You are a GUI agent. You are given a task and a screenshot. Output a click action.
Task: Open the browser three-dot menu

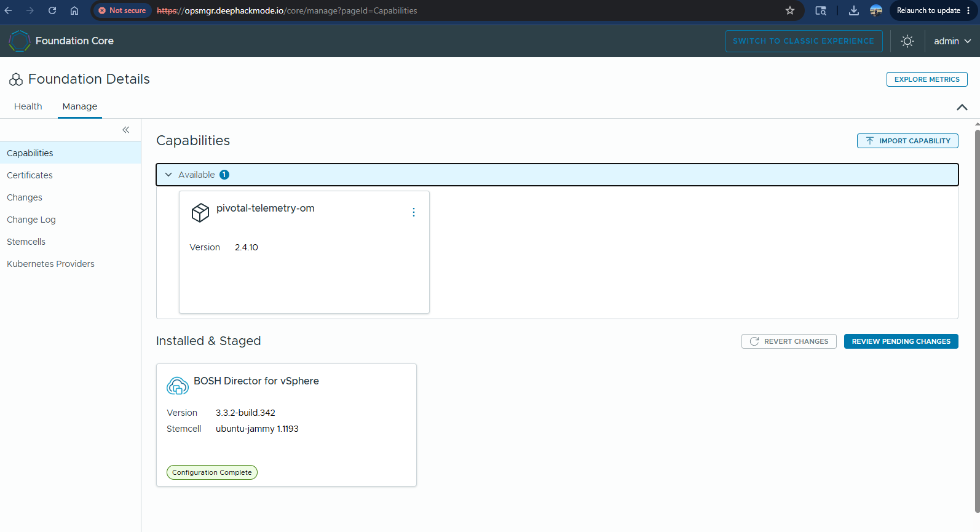click(968, 10)
